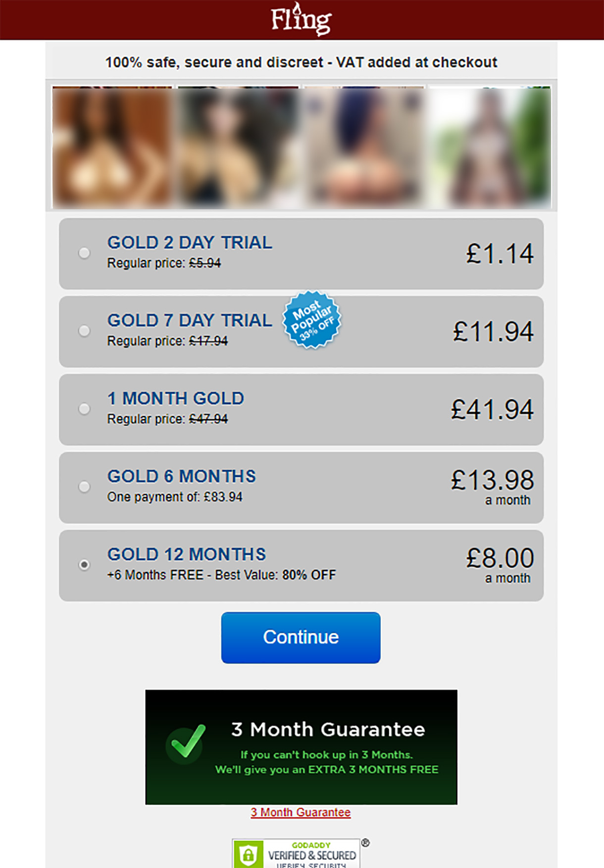The image size is (604, 868).
Task: Click the Fling logo in header
Action: [x=301, y=20]
